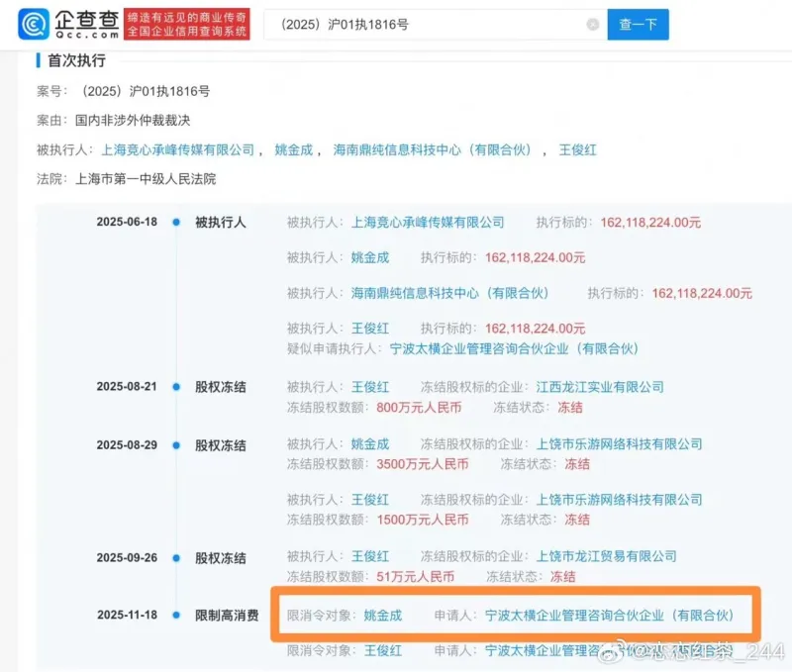Viewport: 792px width, 672px height.
Task: Open 上海竞心承峰传媒有限公司 link in the header 被执行人 list
Action: pyautogui.click(x=178, y=150)
